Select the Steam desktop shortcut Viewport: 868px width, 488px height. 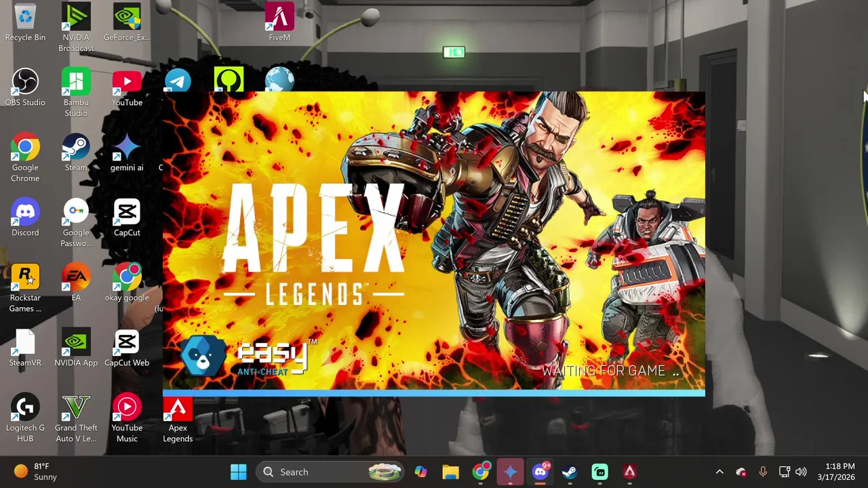pos(76,153)
